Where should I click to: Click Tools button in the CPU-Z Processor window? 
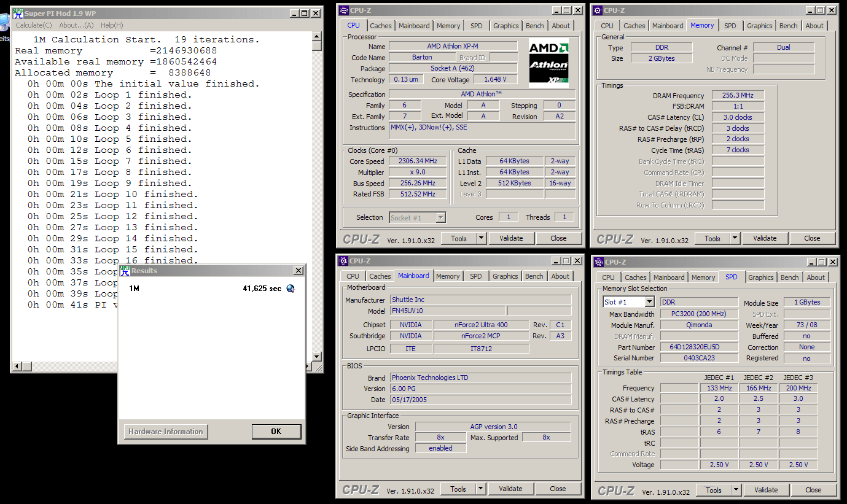459,238
